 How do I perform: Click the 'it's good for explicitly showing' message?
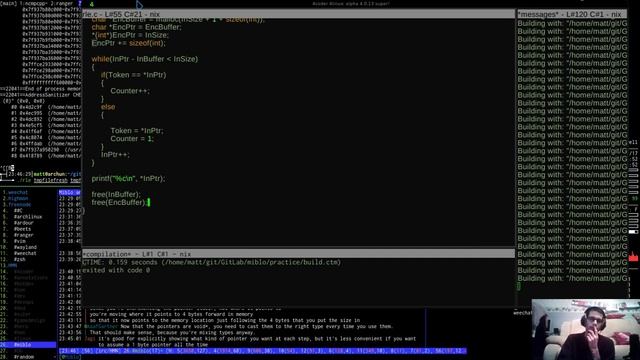point(257,339)
